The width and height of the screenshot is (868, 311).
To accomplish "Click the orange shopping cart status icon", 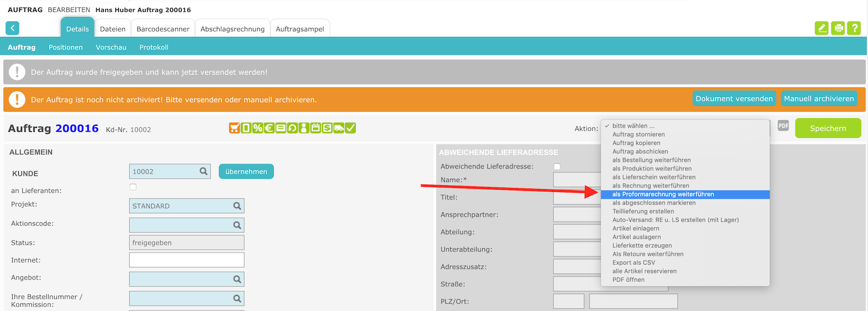I will tap(235, 128).
